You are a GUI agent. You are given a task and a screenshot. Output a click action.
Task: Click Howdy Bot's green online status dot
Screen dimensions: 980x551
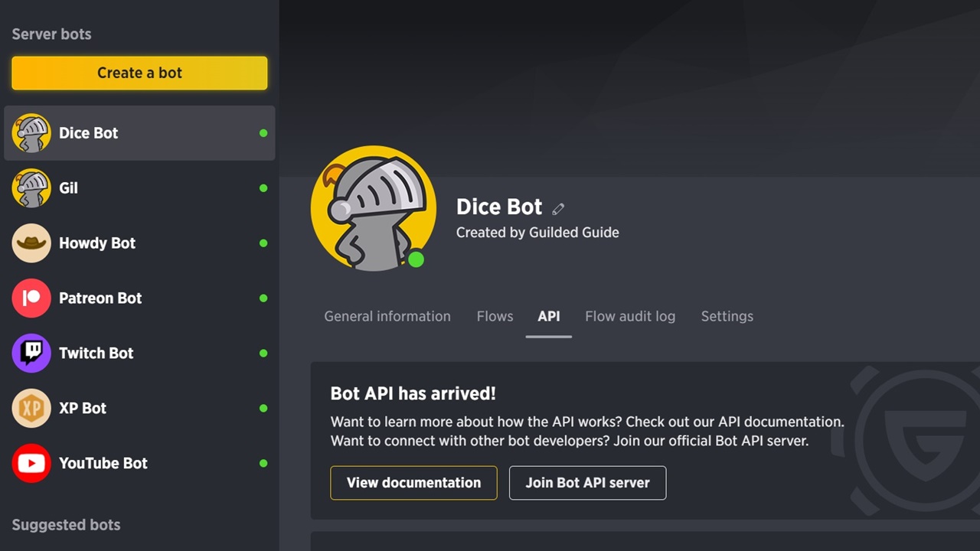[x=263, y=243]
